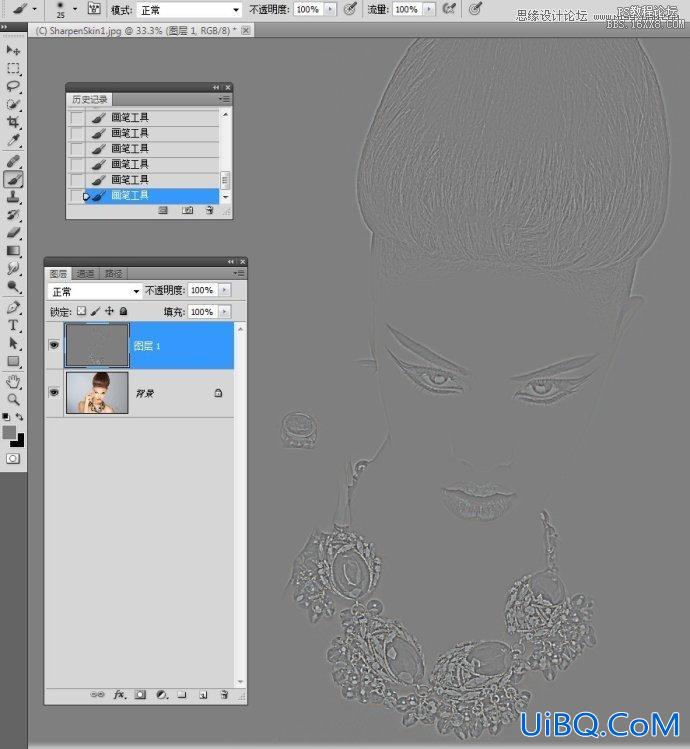Viewport: 690px width, 749px height.
Task: Select the Clone Stamp tool
Action: coord(13,197)
